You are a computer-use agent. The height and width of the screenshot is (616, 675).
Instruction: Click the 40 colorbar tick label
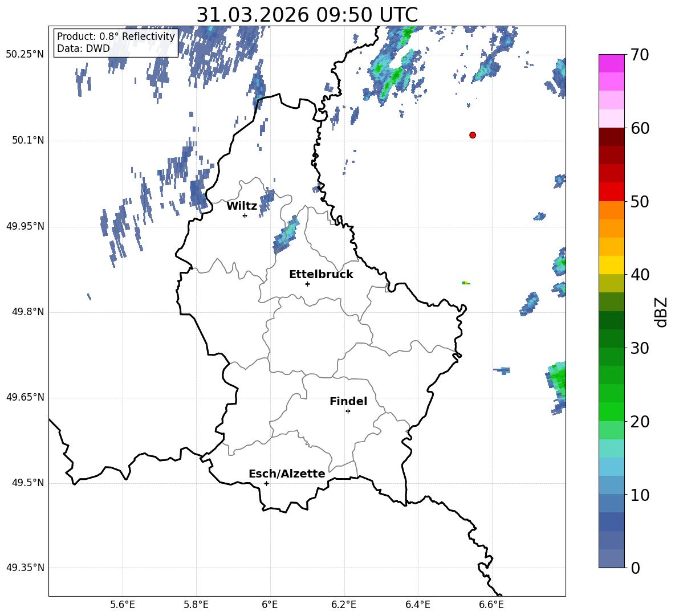[640, 275]
